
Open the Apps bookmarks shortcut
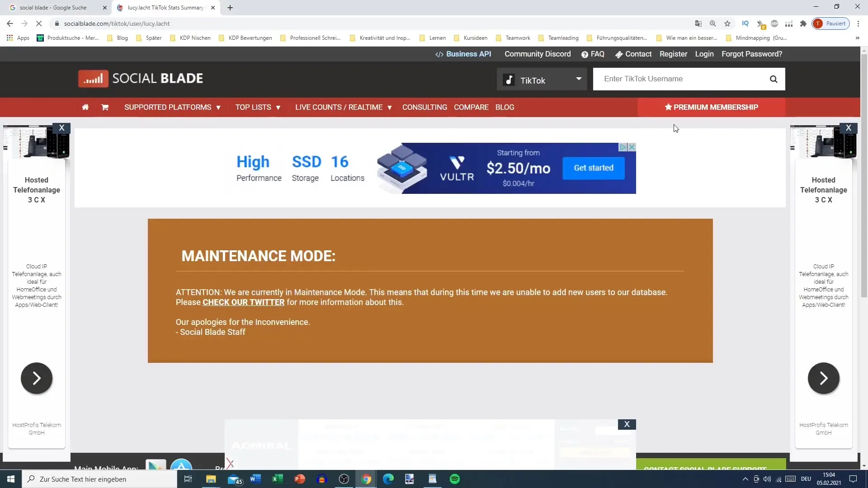(18, 38)
